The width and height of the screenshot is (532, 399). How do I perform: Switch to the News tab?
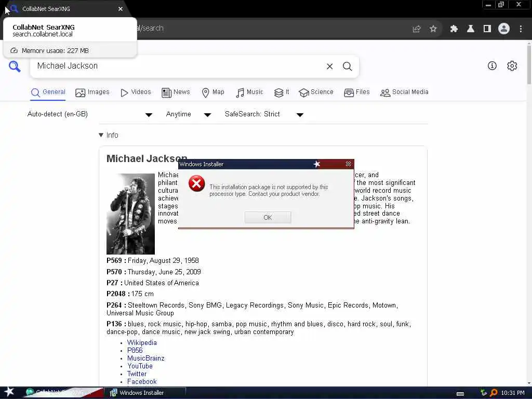point(176,92)
